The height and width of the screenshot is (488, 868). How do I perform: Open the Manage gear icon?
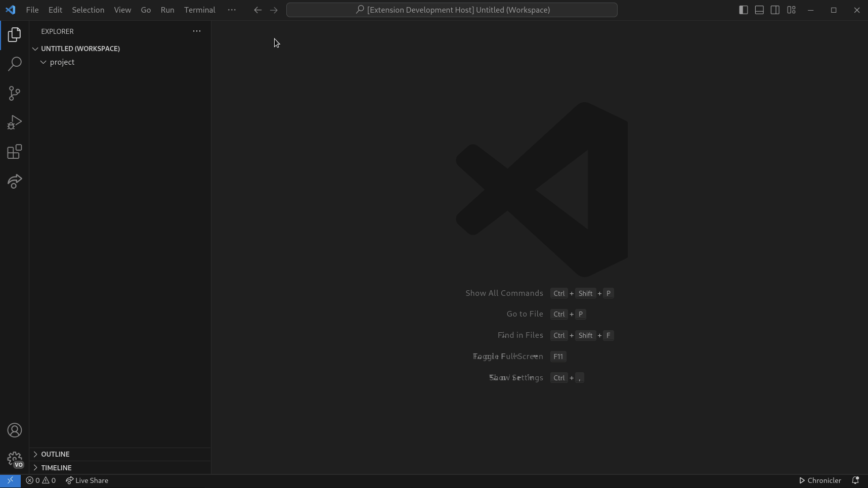click(x=14, y=459)
